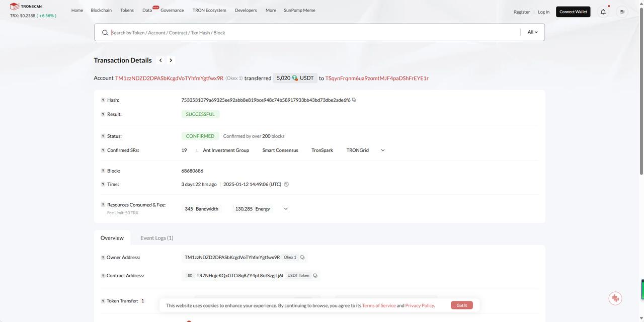This screenshot has width=644, height=322.
Task: Click the TRONSCAN logo
Action: coord(26,7)
